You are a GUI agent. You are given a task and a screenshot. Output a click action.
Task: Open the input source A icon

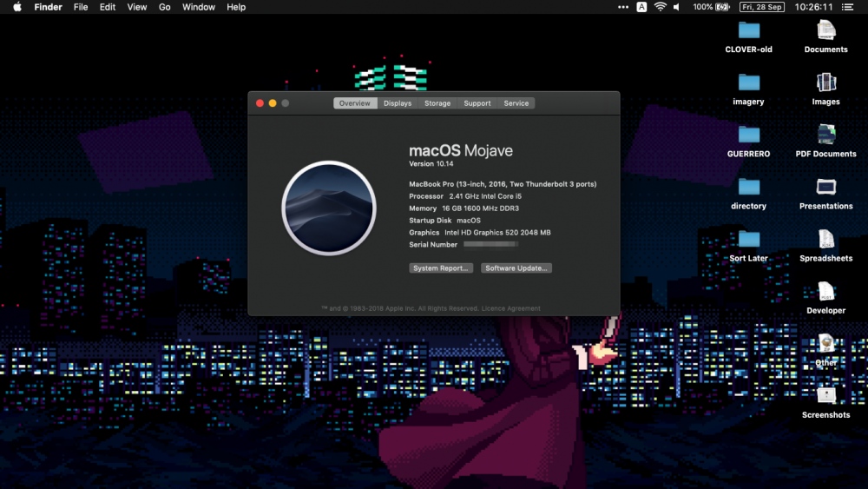coord(641,7)
